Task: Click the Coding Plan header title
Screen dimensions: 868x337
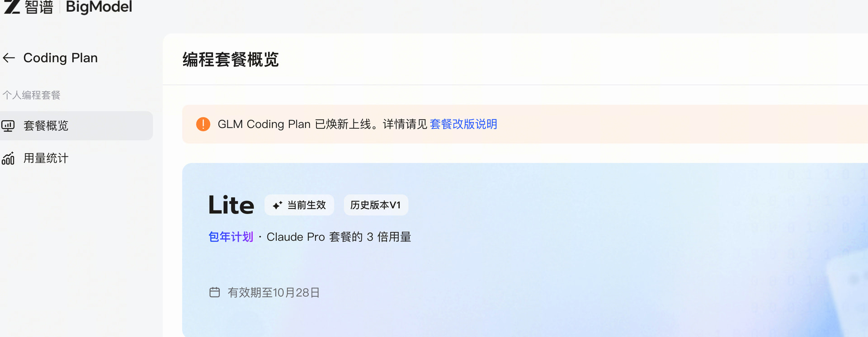Action: (x=61, y=58)
